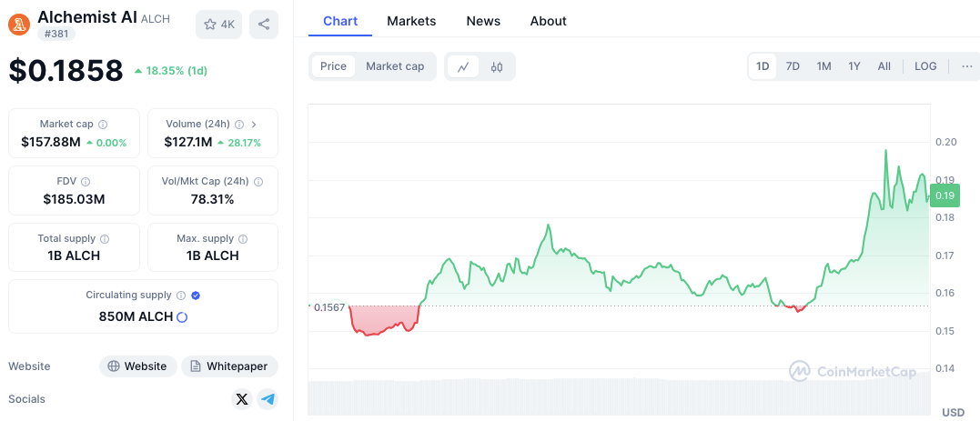Click the $0.1858 price heading

pyautogui.click(x=66, y=71)
